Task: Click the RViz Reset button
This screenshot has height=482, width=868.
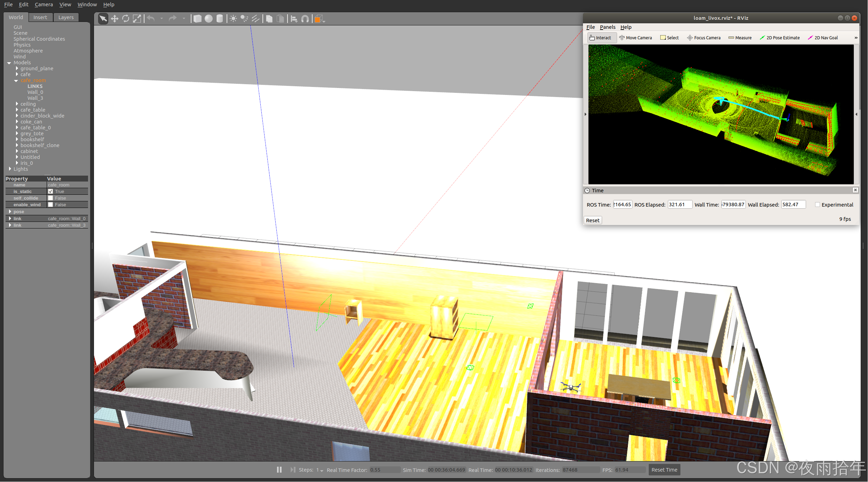Action: (592, 220)
